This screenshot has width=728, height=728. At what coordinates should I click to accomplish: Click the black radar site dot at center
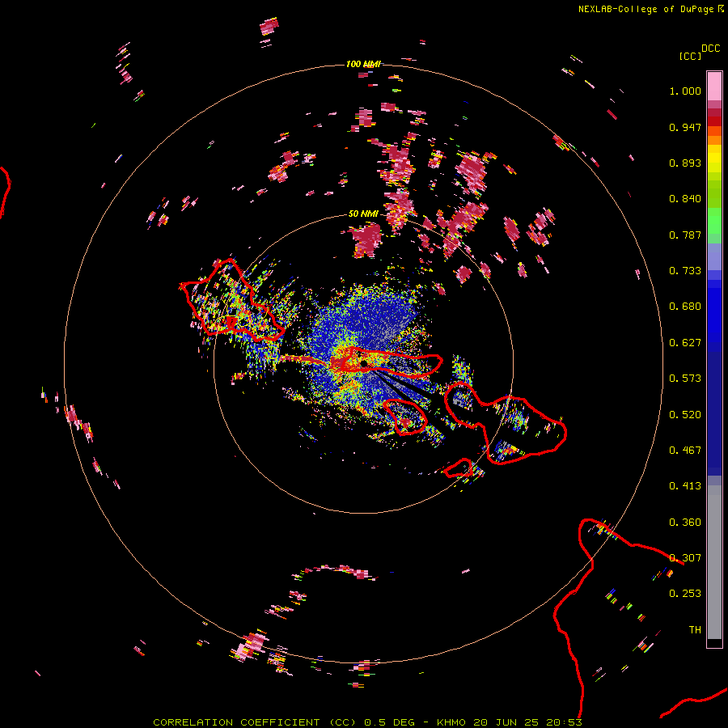(x=364, y=362)
